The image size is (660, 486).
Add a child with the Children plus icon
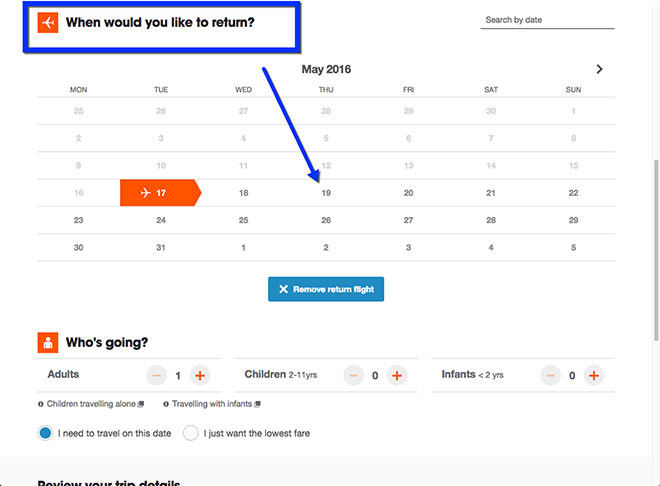pyautogui.click(x=397, y=375)
